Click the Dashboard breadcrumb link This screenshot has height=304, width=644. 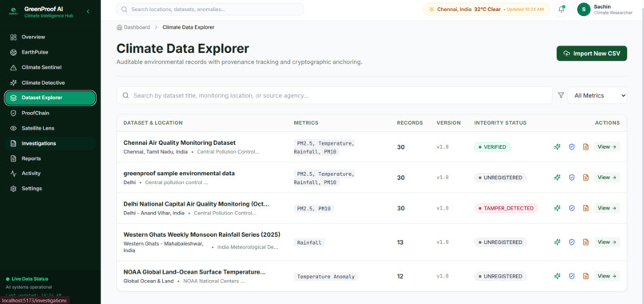pyautogui.click(x=133, y=27)
